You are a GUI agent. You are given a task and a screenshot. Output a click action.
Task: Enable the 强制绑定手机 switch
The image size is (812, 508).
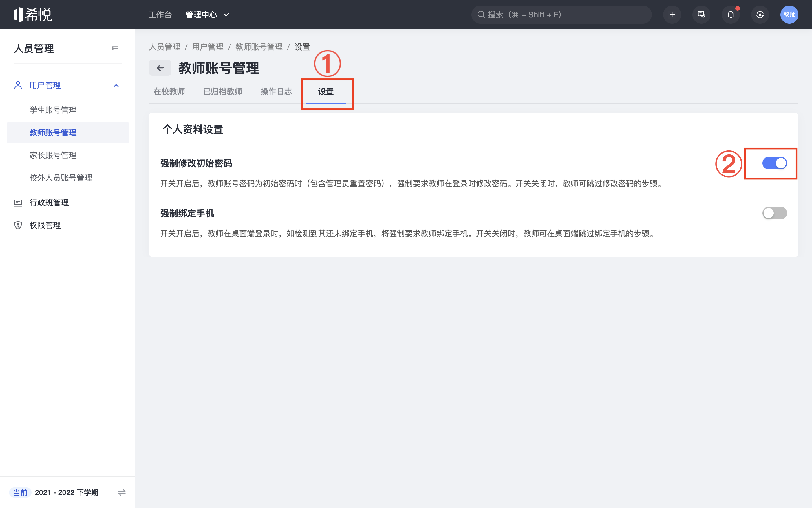(x=775, y=213)
